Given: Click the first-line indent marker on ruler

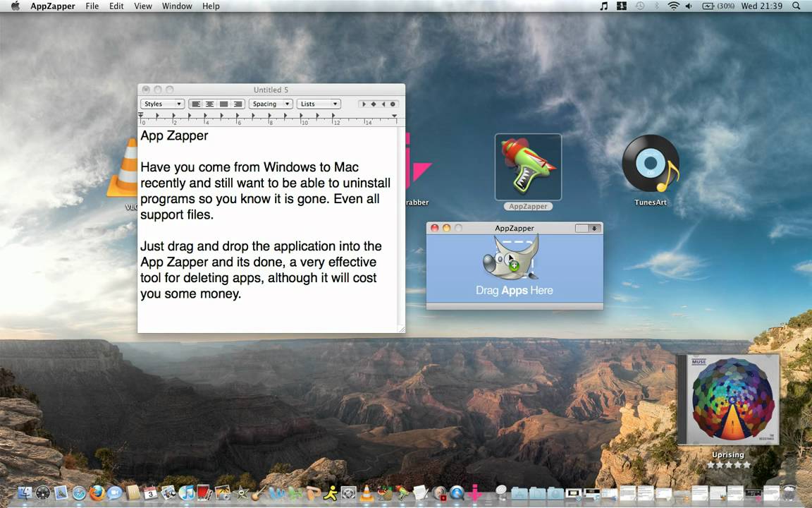Looking at the screenshot, I should 140,114.
